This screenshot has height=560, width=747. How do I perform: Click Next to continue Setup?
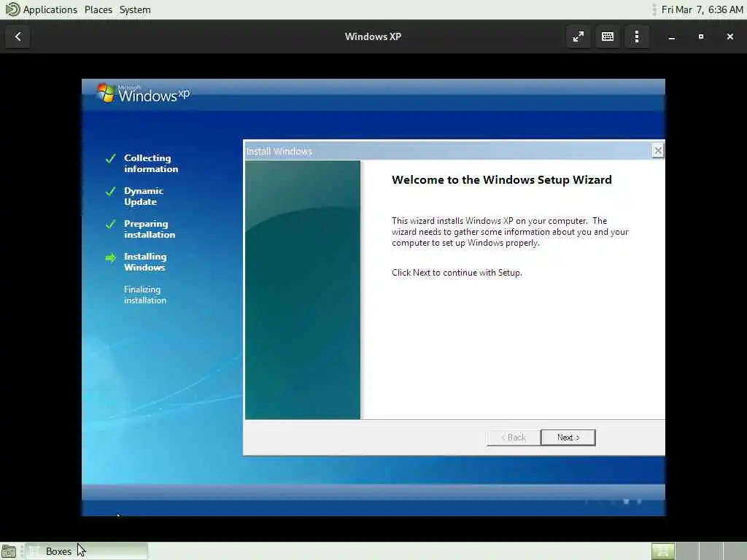[x=568, y=437]
